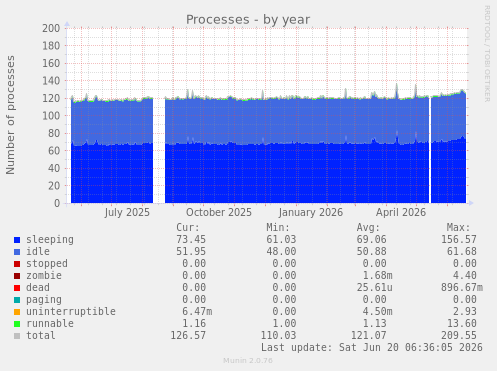This screenshot has height=371, width=497.
Task: Click sleeping average value 69.06
Action: tap(371, 239)
